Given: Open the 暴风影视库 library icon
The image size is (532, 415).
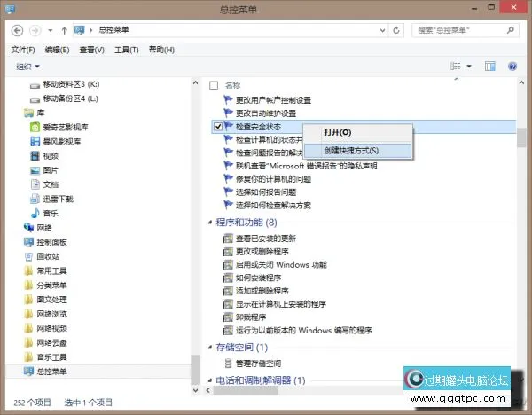Looking at the screenshot, I should click(x=35, y=142).
